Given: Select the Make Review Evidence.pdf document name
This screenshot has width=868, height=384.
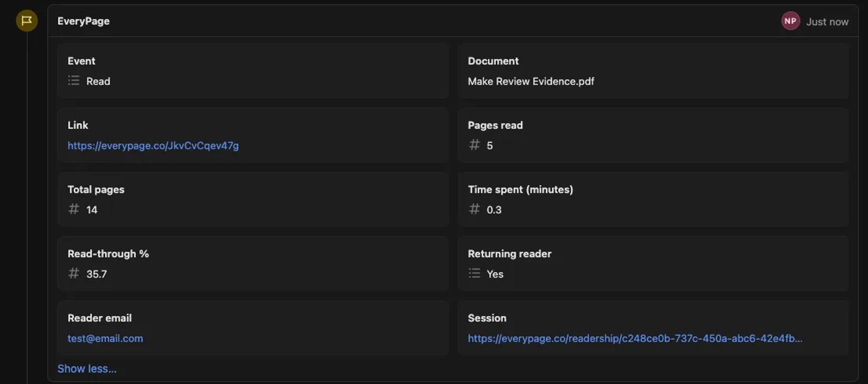Looking at the screenshot, I should tap(531, 81).
